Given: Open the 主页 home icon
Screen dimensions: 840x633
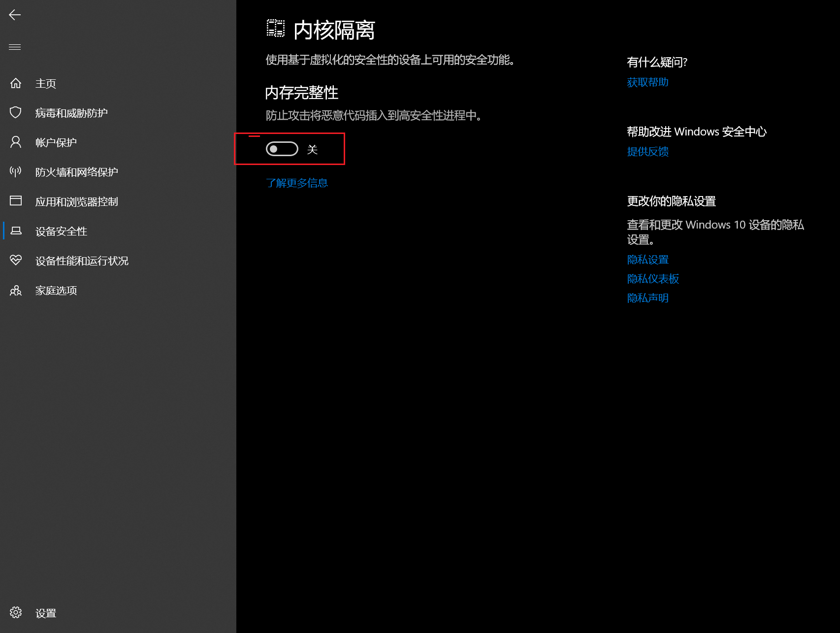Looking at the screenshot, I should pyautogui.click(x=15, y=83).
